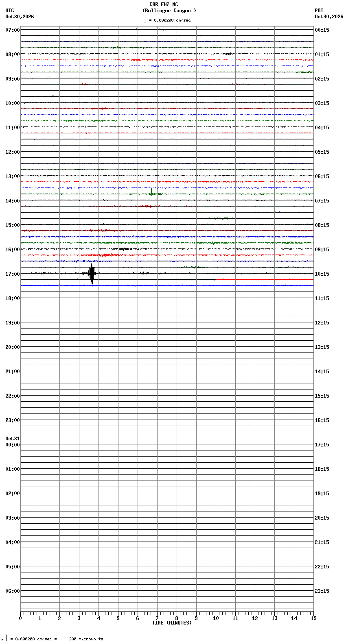Click the 13:00 UTC row label
The height and width of the screenshot is (644, 346).
[x=13, y=176]
